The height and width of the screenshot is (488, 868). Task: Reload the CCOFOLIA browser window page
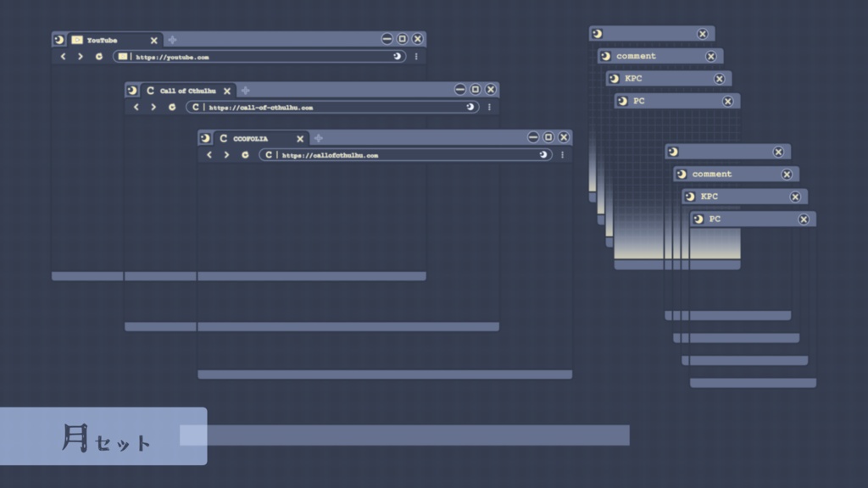245,155
